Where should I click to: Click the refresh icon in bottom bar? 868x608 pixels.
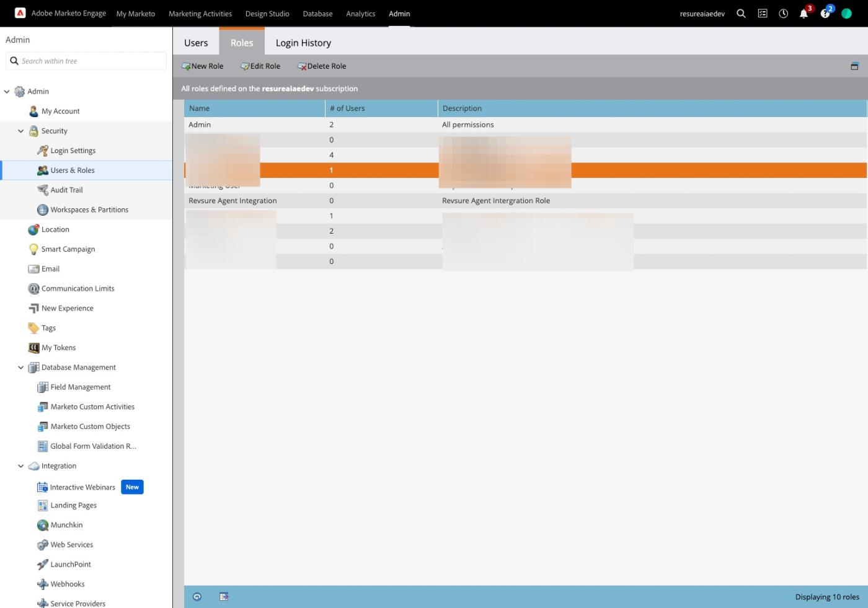pyautogui.click(x=197, y=597)
